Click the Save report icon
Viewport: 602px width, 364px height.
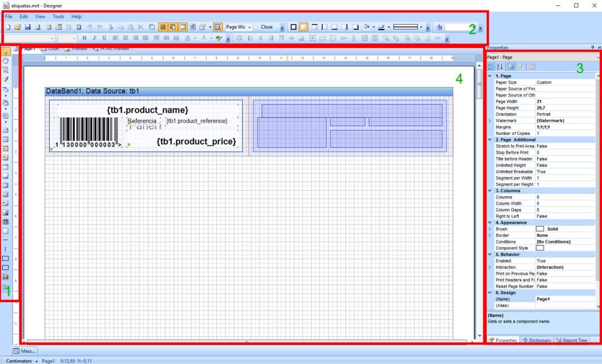tap(27, 27)
